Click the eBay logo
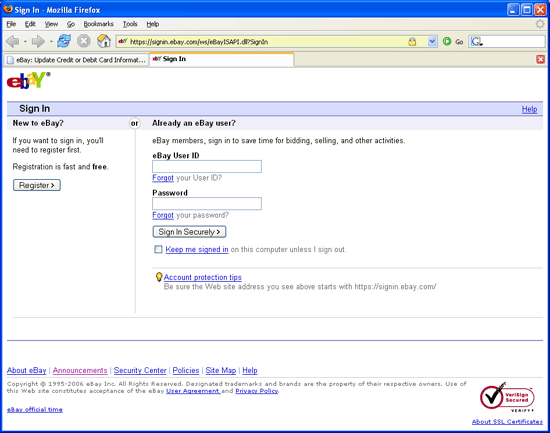This screenshot has height=433, width=550. (x=28, y=81)
